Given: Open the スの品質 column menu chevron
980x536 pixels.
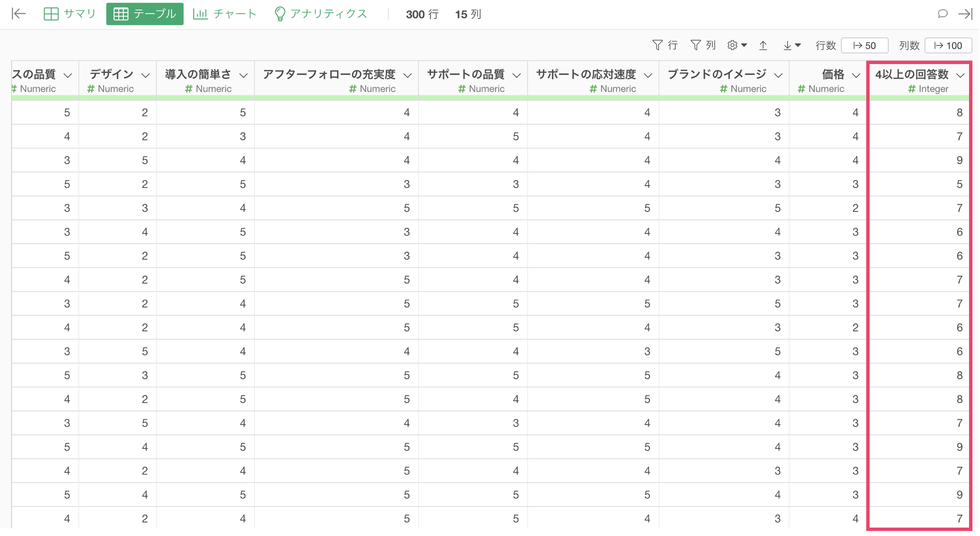Looking at the screenshot, I should coord(68,75).
